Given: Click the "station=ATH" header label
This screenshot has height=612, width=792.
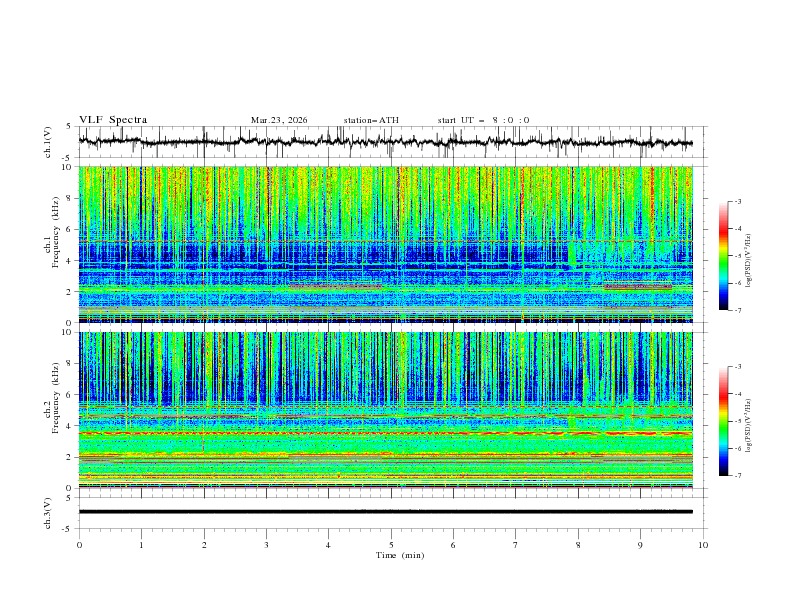Looking at the screenshot, I should tap(371, 120).
